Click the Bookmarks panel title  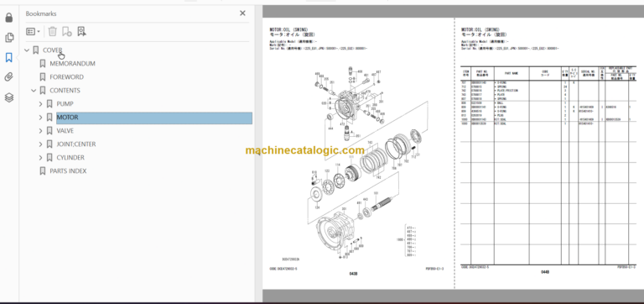pyautogui.click(x=41, y=13)
